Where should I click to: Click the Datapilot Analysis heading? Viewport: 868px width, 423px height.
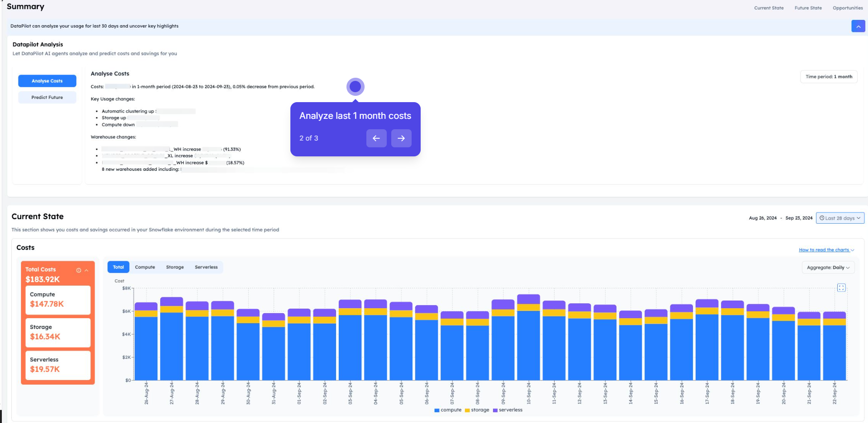click(38, 44)
